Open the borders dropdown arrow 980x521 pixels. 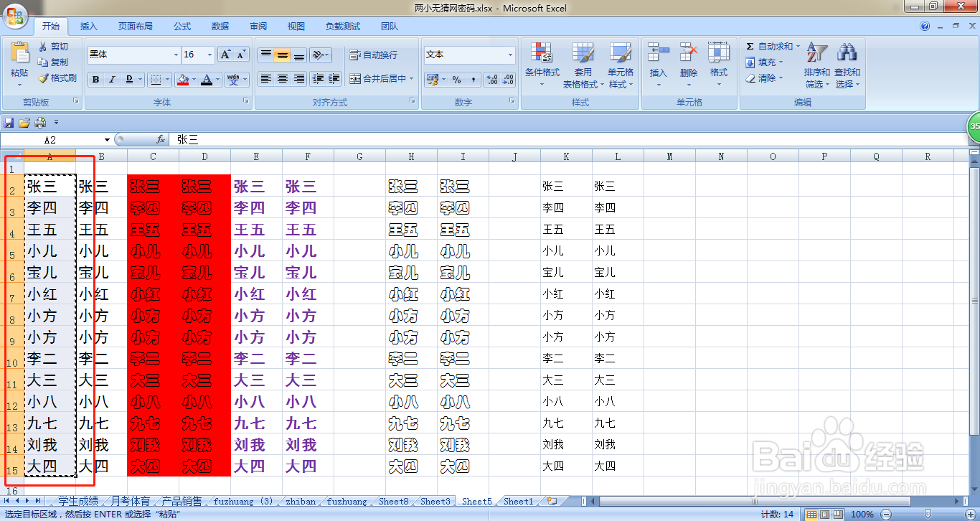point(168,80)
